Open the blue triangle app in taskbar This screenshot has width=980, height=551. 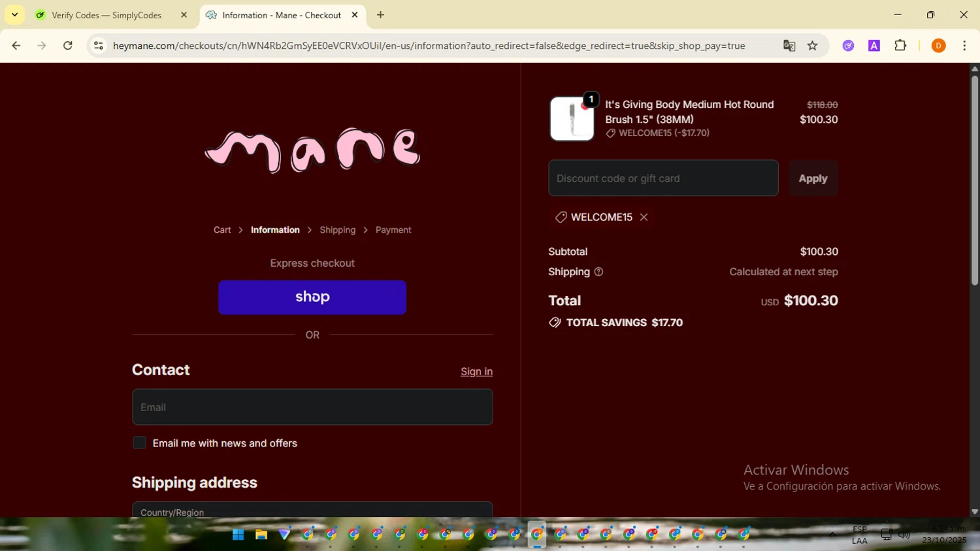[x=284, y=535]
